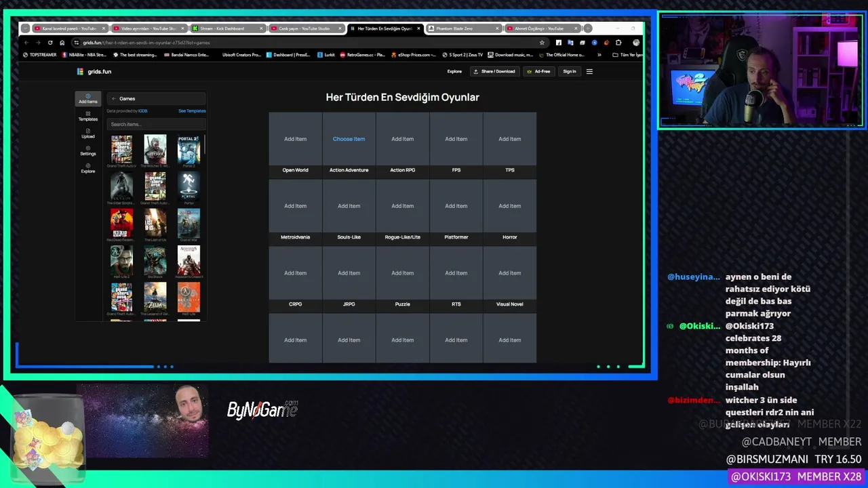Bookmark this page with the star icon
Screen dimensions: 868x488
(x=542, y=43)
